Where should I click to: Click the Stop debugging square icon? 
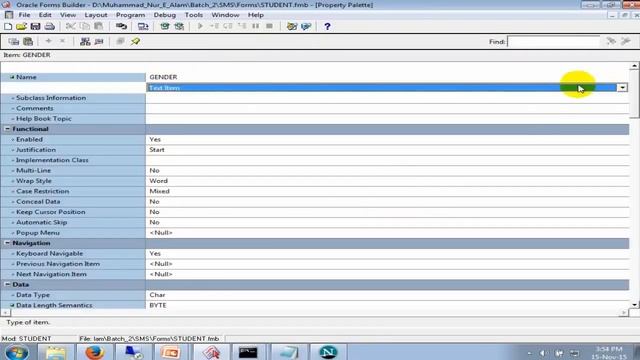tap(269, 27)
